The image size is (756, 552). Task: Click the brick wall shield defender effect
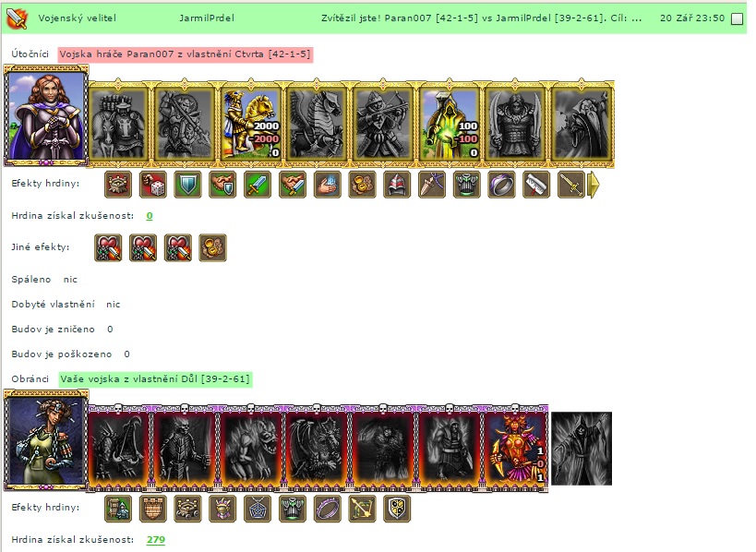tap(153, 508)
